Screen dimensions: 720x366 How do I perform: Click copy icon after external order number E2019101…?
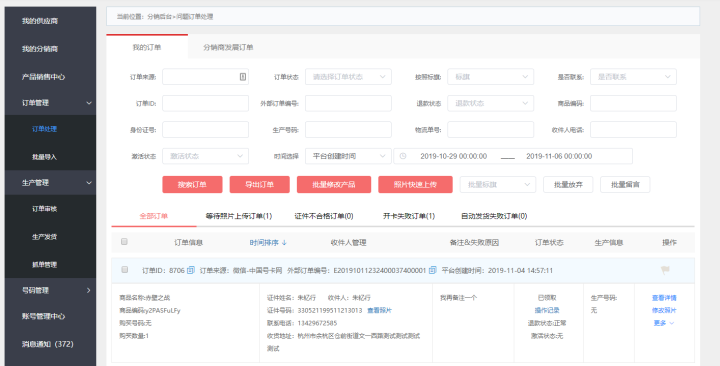click(432, 270)
